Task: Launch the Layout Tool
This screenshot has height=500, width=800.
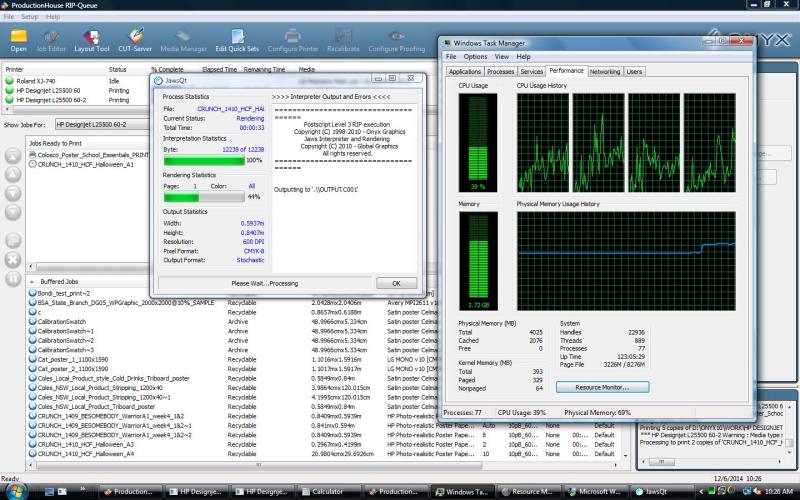Action: (x=92, y=40)
